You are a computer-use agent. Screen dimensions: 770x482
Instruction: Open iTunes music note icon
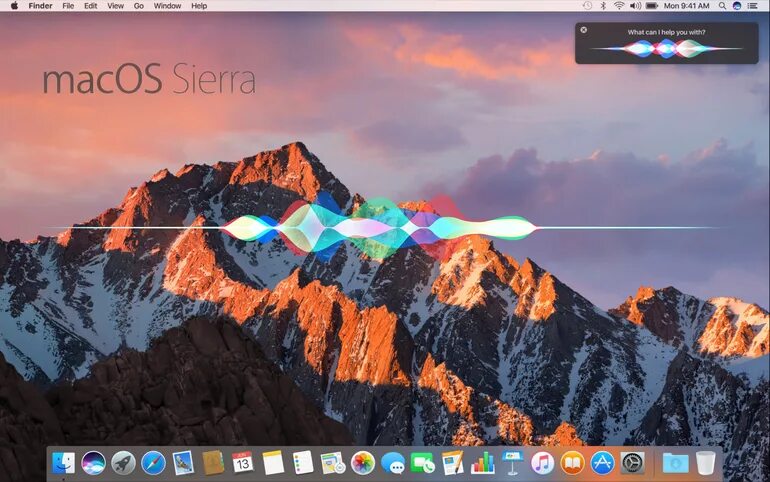tap(543, 463)
